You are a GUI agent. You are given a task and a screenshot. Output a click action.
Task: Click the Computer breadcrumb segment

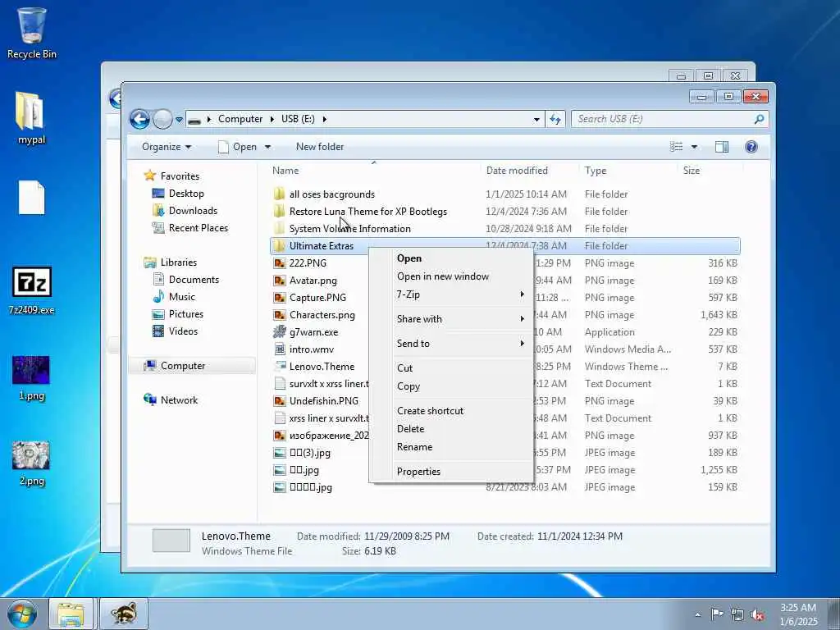[240, 119]
